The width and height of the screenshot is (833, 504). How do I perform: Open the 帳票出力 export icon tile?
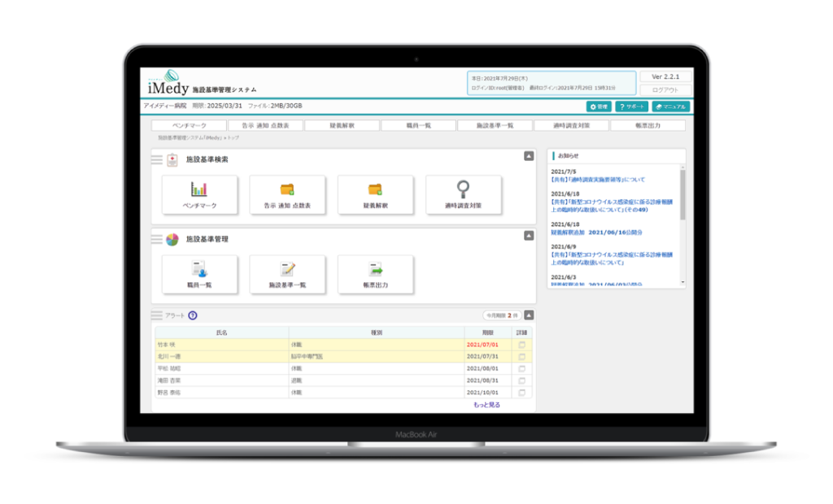(375, 275)
